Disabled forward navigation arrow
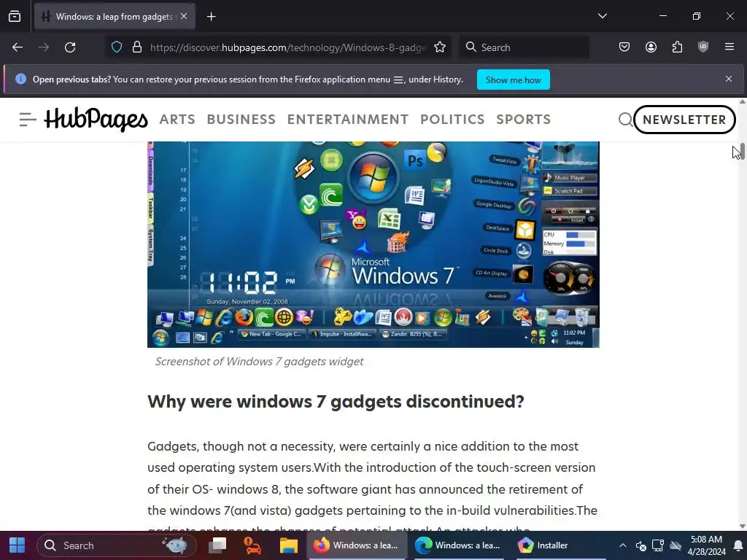This screenshot has height=560, width=747. coord(44,47)
